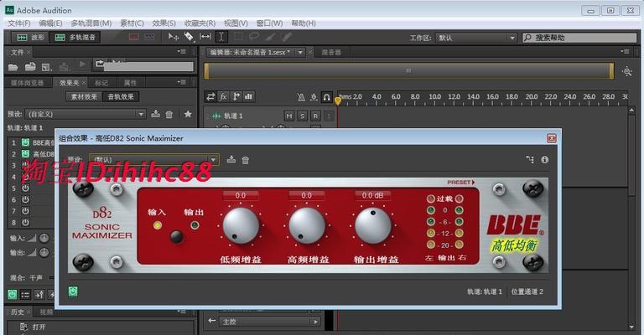Select the Slip tool
Image resolution: width=644 pixels, height=335 pixels.
[x=205, y=37]
